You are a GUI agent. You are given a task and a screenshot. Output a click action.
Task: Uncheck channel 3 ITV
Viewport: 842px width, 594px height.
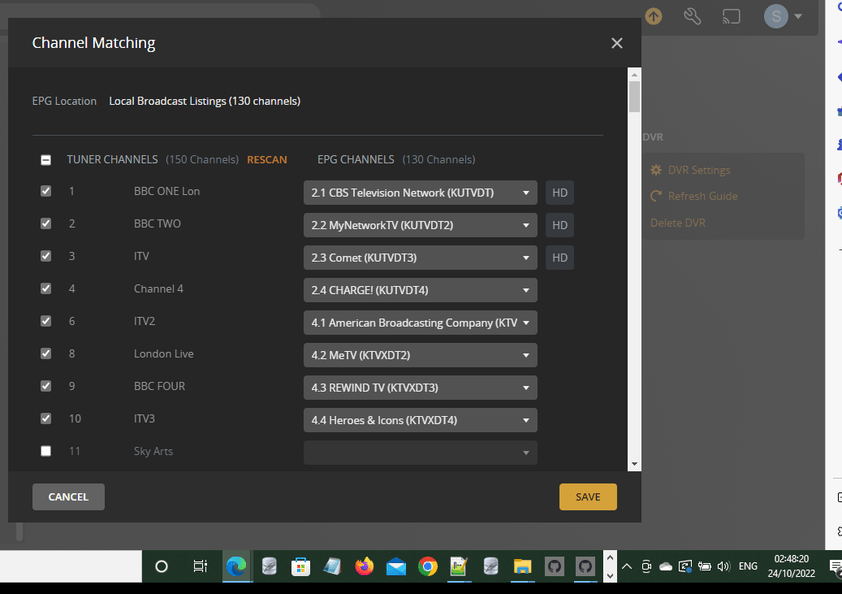coord(46,256)
